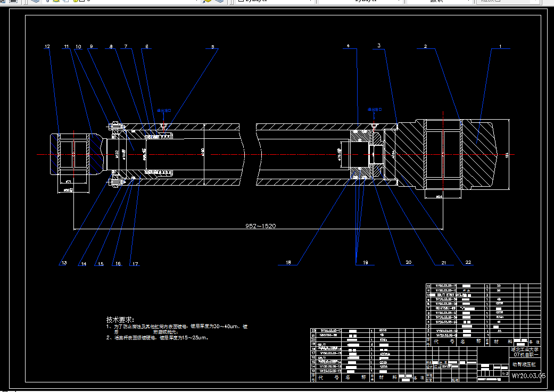
Task: Click technical requirement line mentioning 15~25um
Action: [158, 338]
